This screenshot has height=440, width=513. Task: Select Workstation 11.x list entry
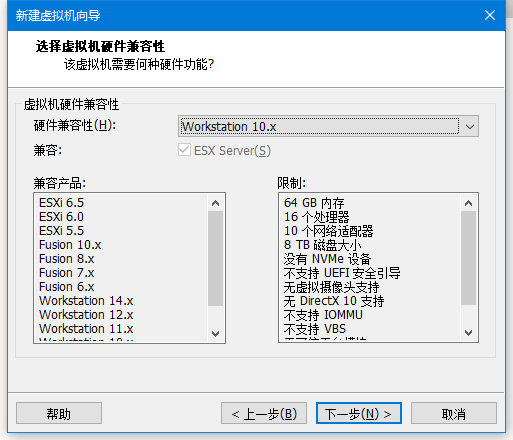(x=86, y=329)
